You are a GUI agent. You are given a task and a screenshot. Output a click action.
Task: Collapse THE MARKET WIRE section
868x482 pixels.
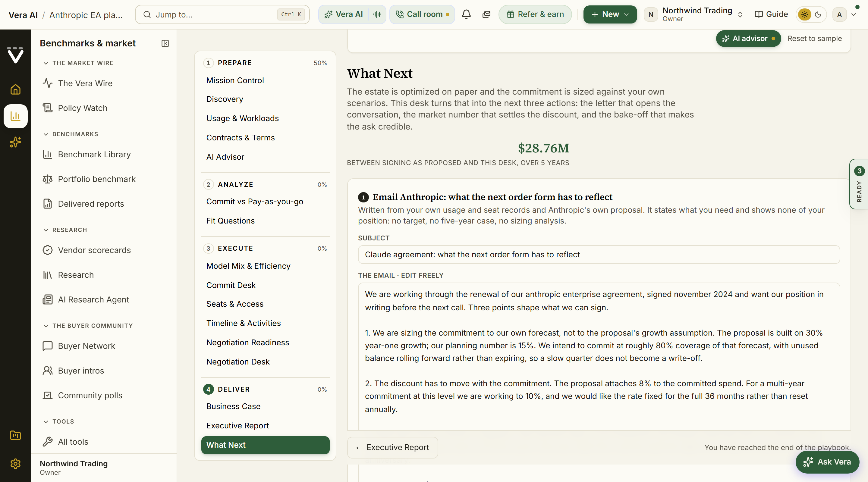(78, 63)
